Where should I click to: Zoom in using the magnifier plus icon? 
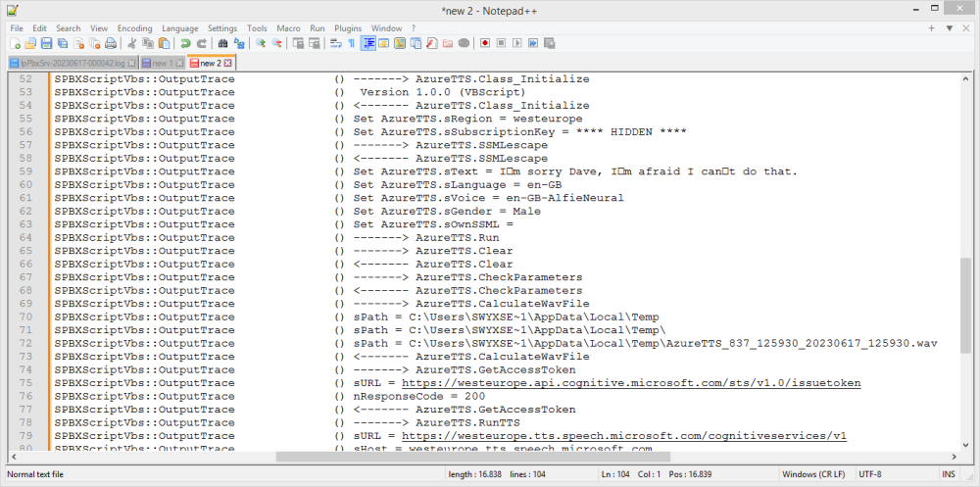pyautogui.click(x=261, y=43)
